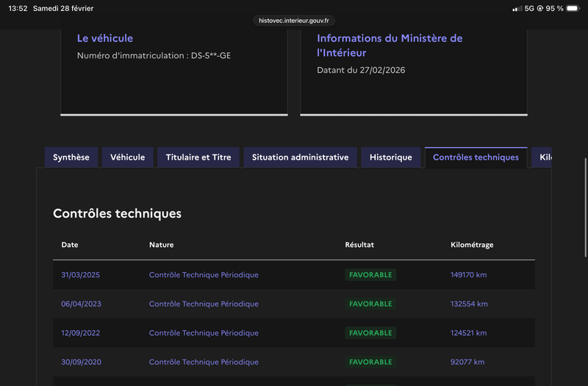Click the 31/03/2025 date entry

(x=80, y=275)
